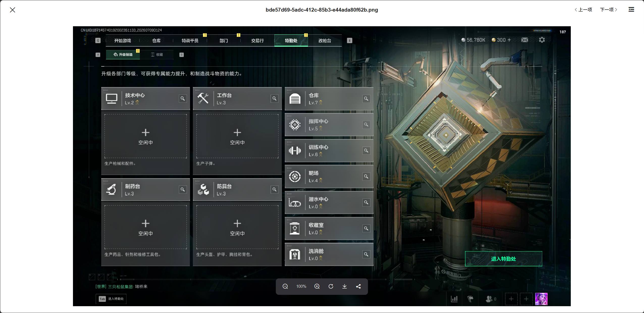Rotate the image with the rotate icon
Image resolution: width=644 pixels, height=313 pixels.
331,286
